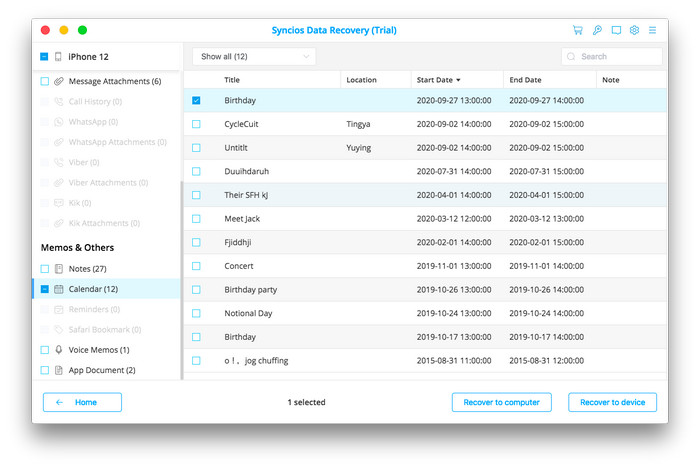The width and height of the screenshot is (700, 469).
Task: Select Notes (27) in the sidebar
Action: (x=107, y=269)
